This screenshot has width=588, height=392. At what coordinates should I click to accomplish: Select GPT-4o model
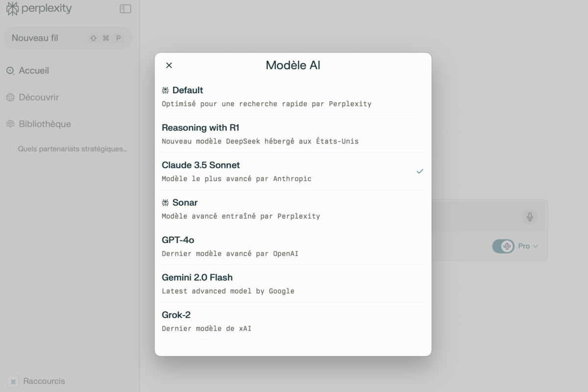293,246
